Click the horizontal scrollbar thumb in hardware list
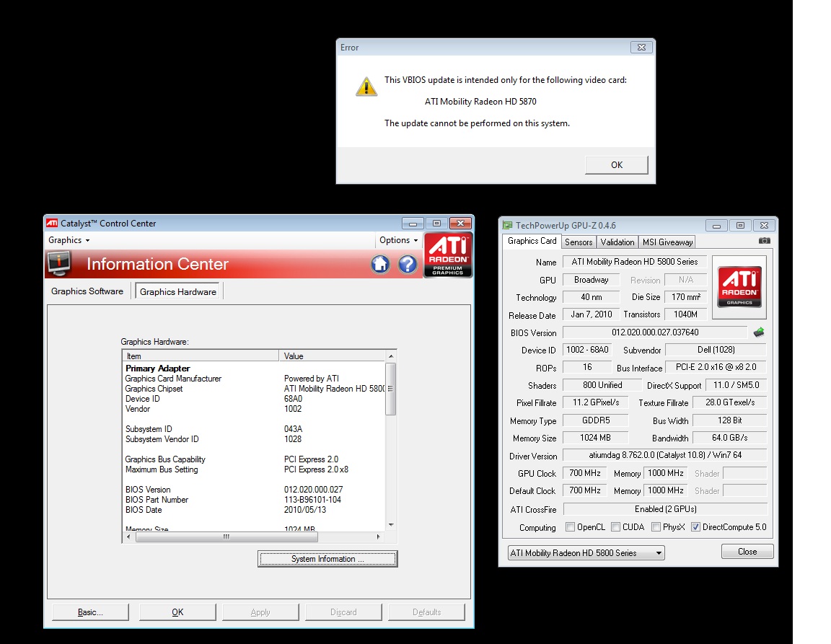The image size is (831, 644). (x=227, y=537)
